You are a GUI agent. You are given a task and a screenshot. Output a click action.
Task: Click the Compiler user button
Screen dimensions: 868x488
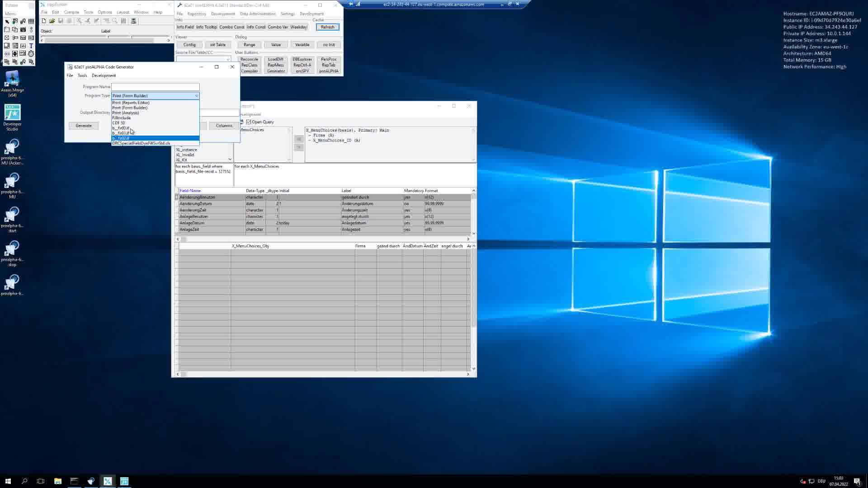point(249,71)
